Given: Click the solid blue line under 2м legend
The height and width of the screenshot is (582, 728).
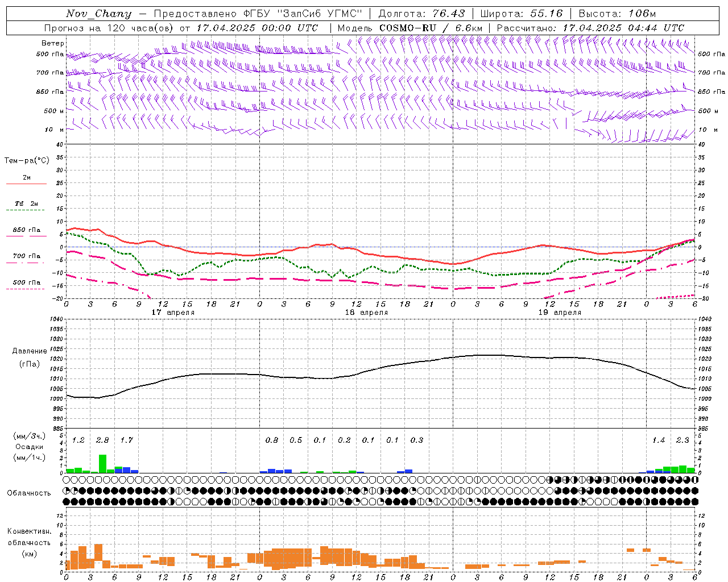Looking at the screenshot, I should [x=26, y=184].
